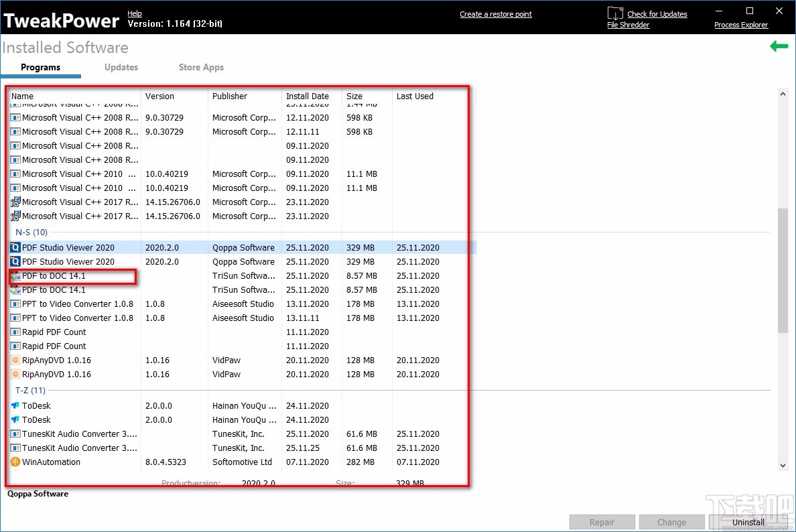796x532 pixels.
Task: Click the Check for Updates link
Action: 657,14
